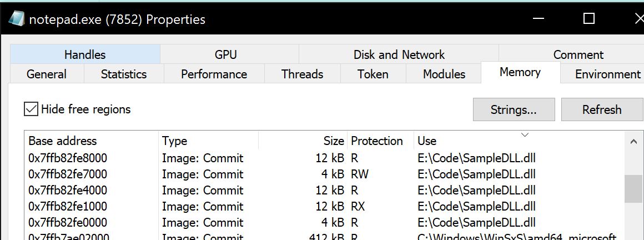Switch to the Handles tab

(85, 54)
